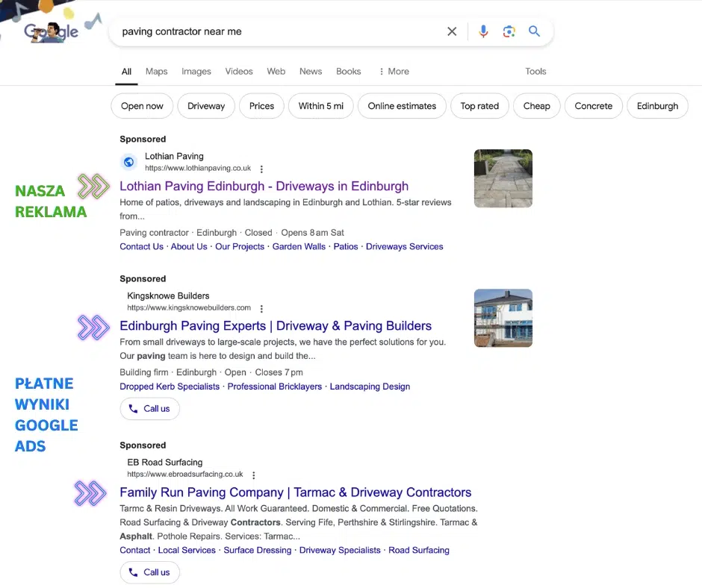
Task: Switch to the Books tab
Action: pos(348,72)
